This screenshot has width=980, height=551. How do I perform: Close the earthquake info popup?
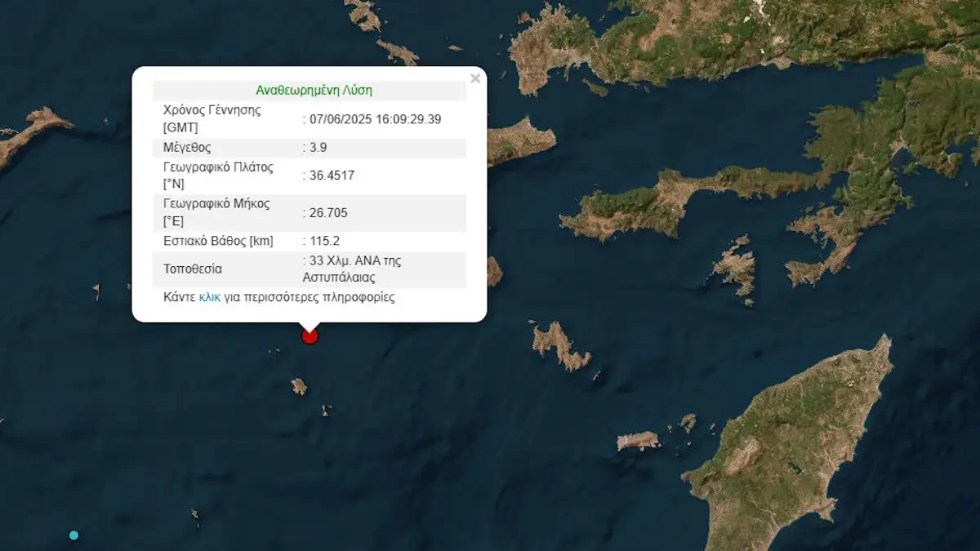475,79
